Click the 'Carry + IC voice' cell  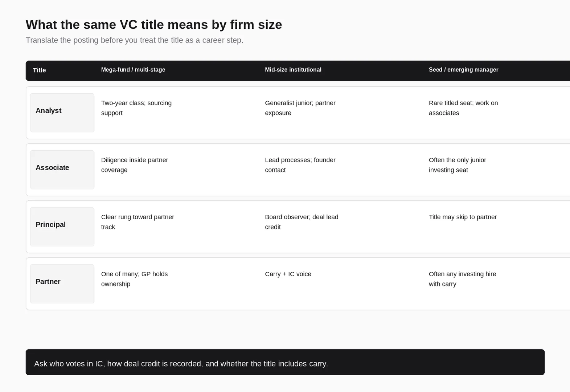[288, 274]
